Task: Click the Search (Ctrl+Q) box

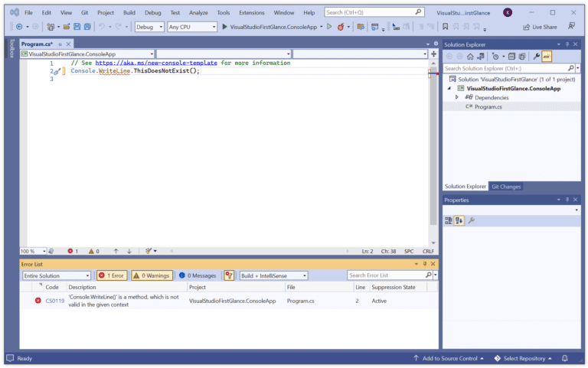Action: 374,12
